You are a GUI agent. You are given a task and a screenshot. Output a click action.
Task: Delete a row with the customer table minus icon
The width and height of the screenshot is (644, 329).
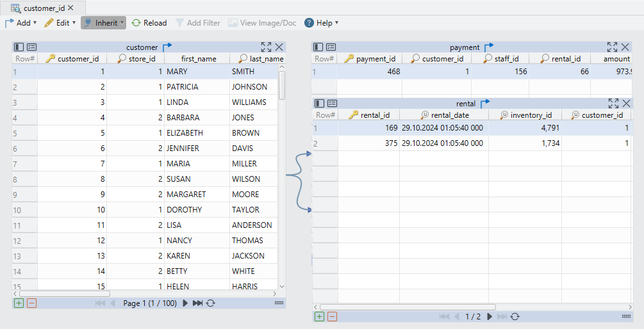31,303
